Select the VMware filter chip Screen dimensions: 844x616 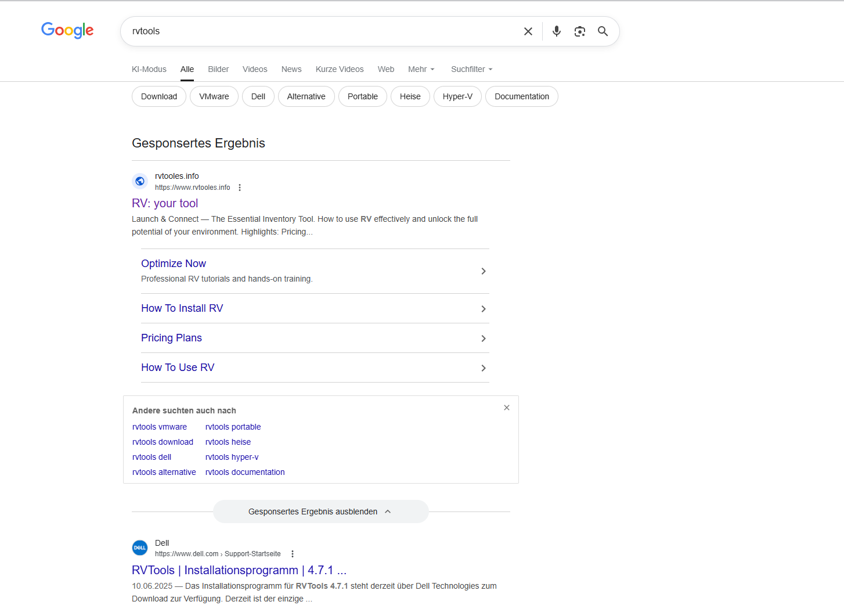pos(214,96)
